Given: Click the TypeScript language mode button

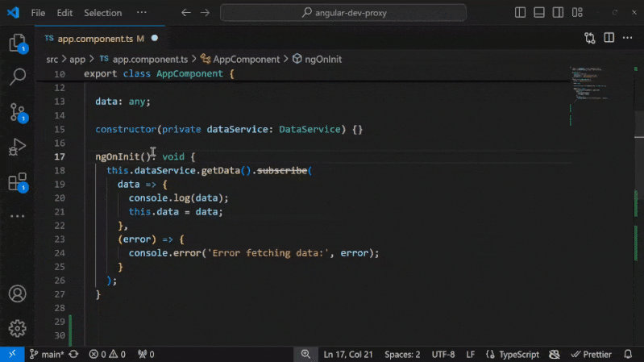Looking at the screenshot, I should [517, 354].
